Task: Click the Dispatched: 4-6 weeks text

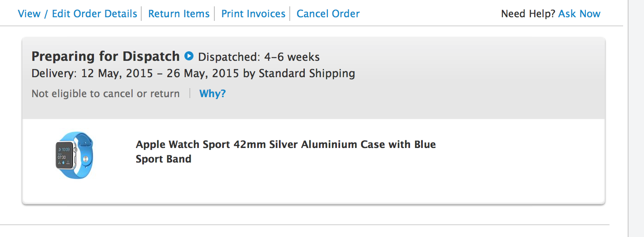Action: pos(259,57)
